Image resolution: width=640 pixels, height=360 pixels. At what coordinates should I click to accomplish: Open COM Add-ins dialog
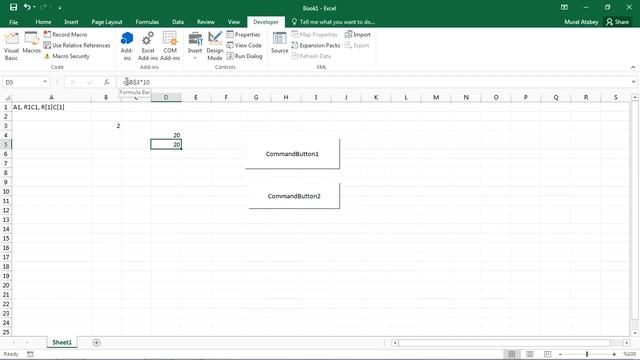tap(170, 46)
